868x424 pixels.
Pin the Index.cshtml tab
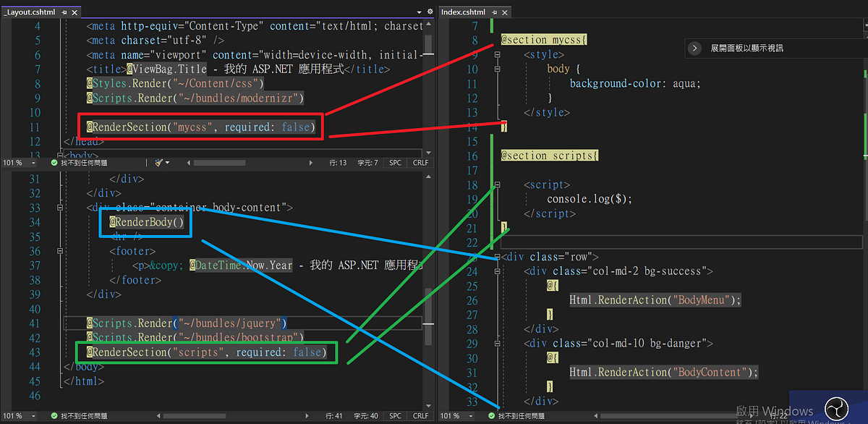point(495,12)
